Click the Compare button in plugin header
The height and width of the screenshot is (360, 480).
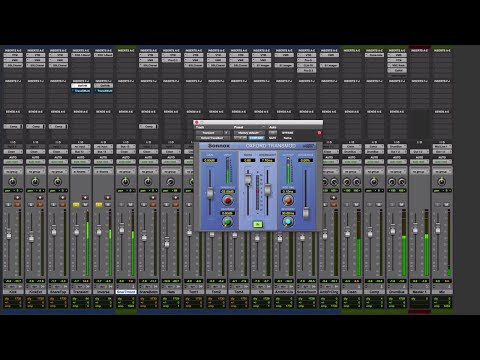[x=256, y=138]
